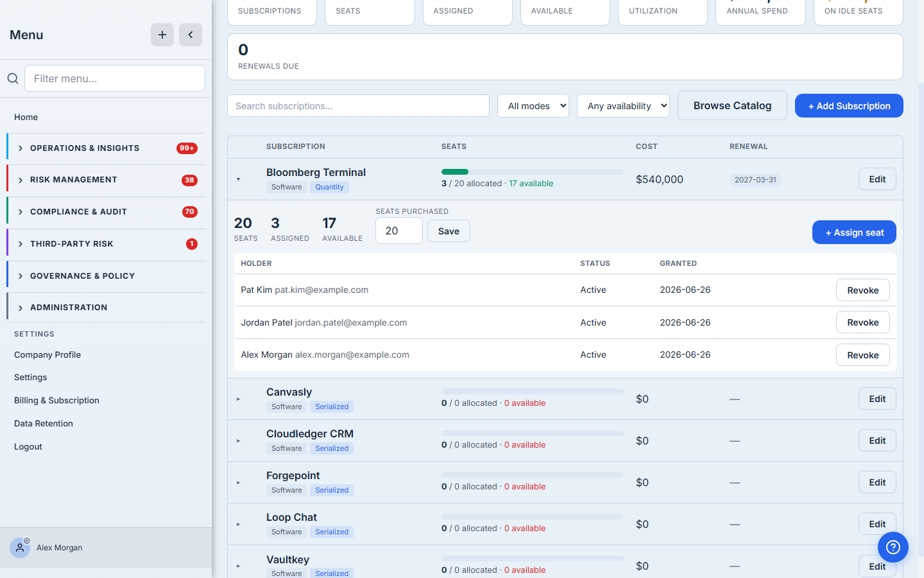Focus the Seats Purchased number field

coord(399,231)
